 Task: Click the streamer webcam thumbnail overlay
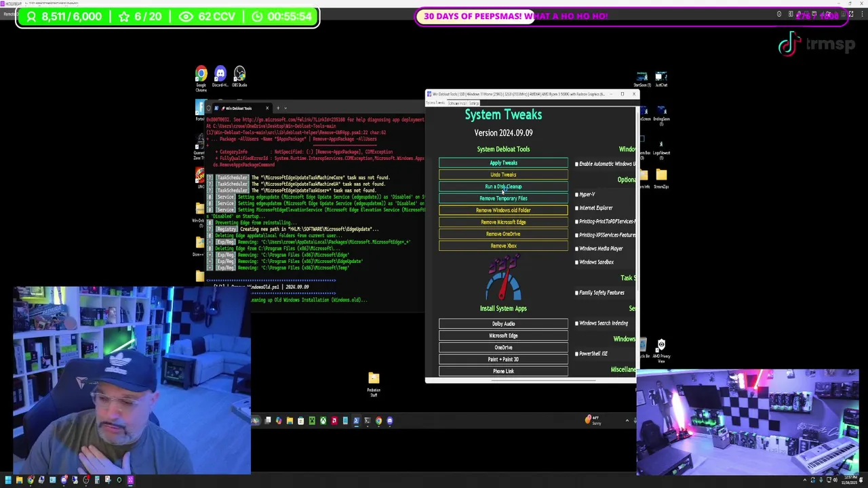click(132, 380)
